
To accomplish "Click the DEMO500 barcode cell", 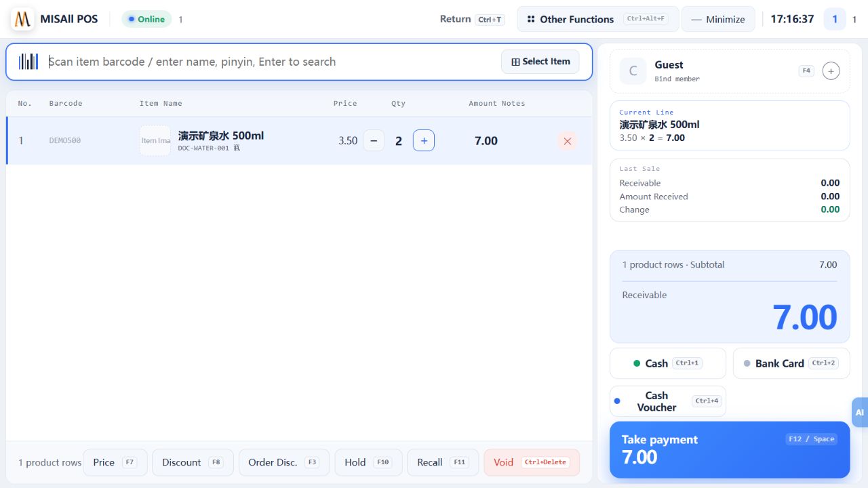I will coord(65,141).
